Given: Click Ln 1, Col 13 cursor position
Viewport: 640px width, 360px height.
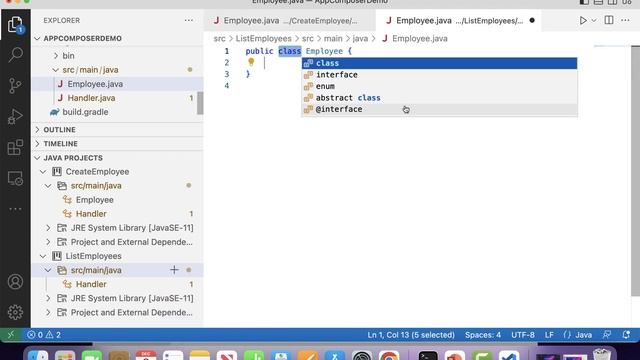Looking at the screenshot, I should (411, 335).
